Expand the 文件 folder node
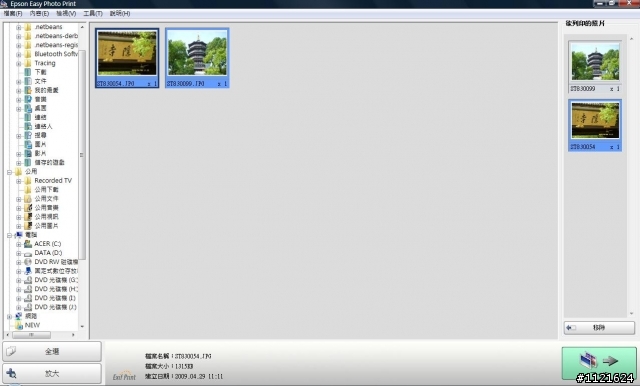This screenshot has height=386, width=640. pos(18,82)
